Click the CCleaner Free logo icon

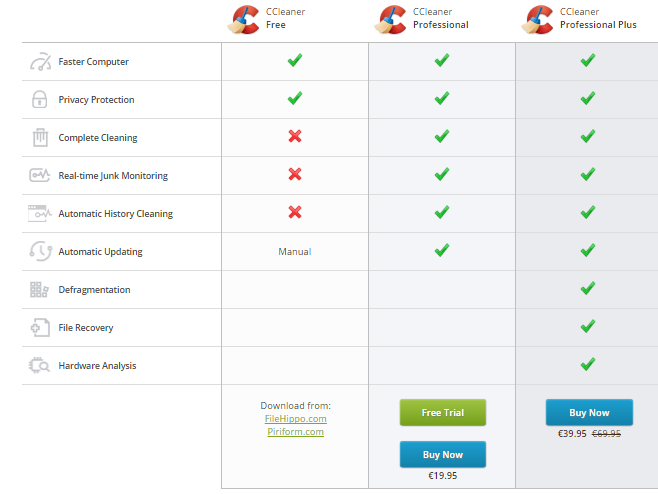[246, 19]
